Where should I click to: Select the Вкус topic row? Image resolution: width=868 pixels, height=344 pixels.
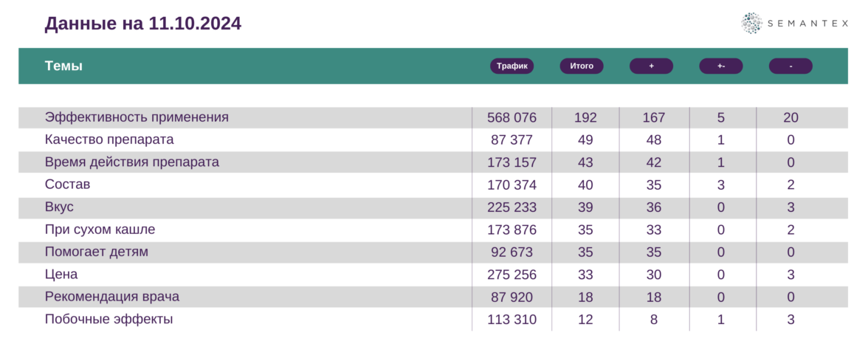tap(59, 207)
